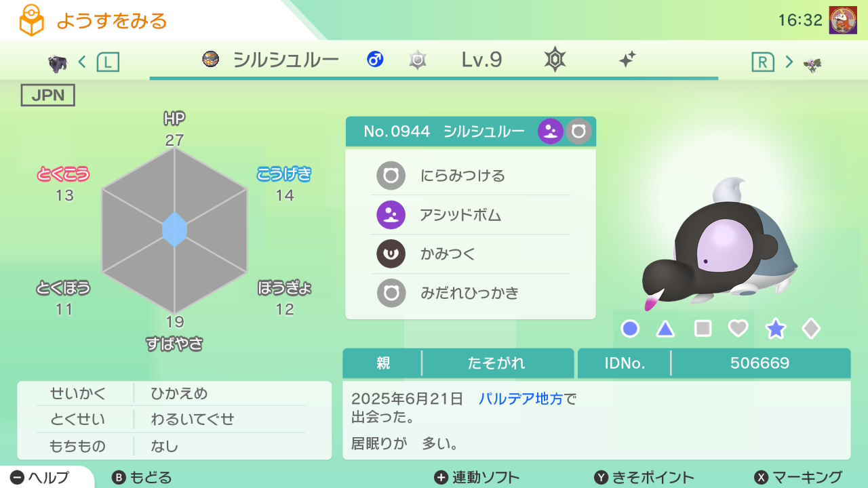Open 連動ソフト linked software
868x488 pixels.
[x=477, y=477]
